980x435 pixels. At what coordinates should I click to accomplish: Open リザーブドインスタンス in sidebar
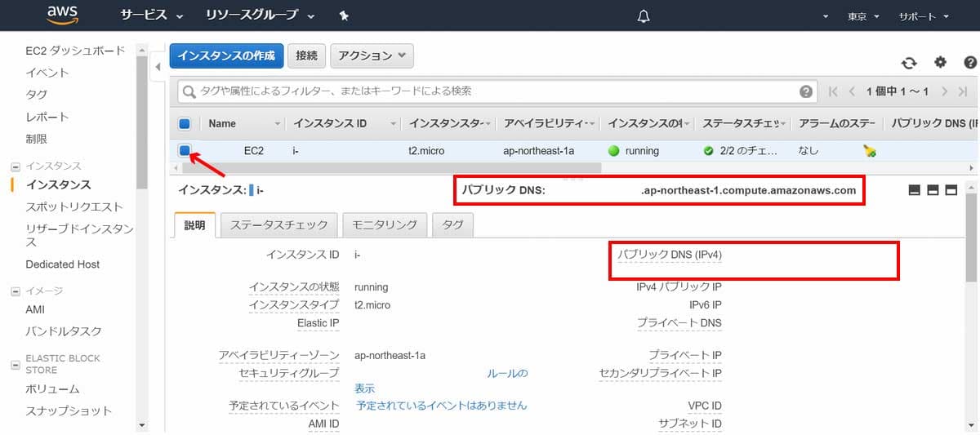79,235
